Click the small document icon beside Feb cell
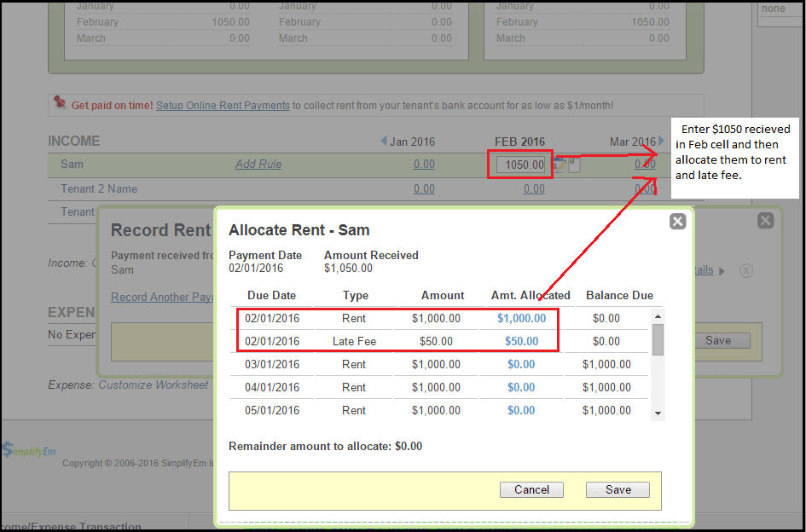 [x=574, y=165]
